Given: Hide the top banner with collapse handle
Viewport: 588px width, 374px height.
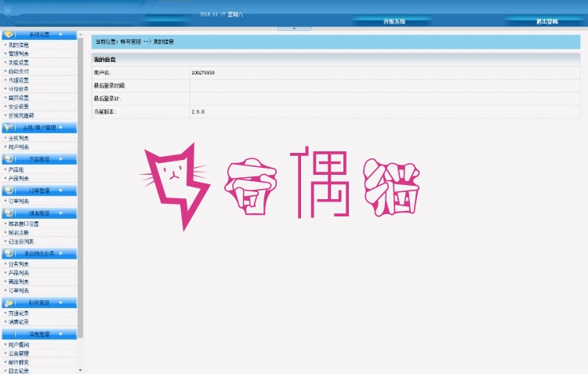Looking at the screenshot, I should [294, 28].
